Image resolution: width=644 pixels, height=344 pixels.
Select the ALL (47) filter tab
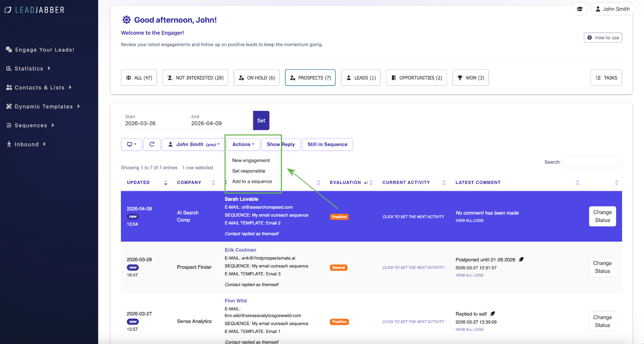click(139, 78)
